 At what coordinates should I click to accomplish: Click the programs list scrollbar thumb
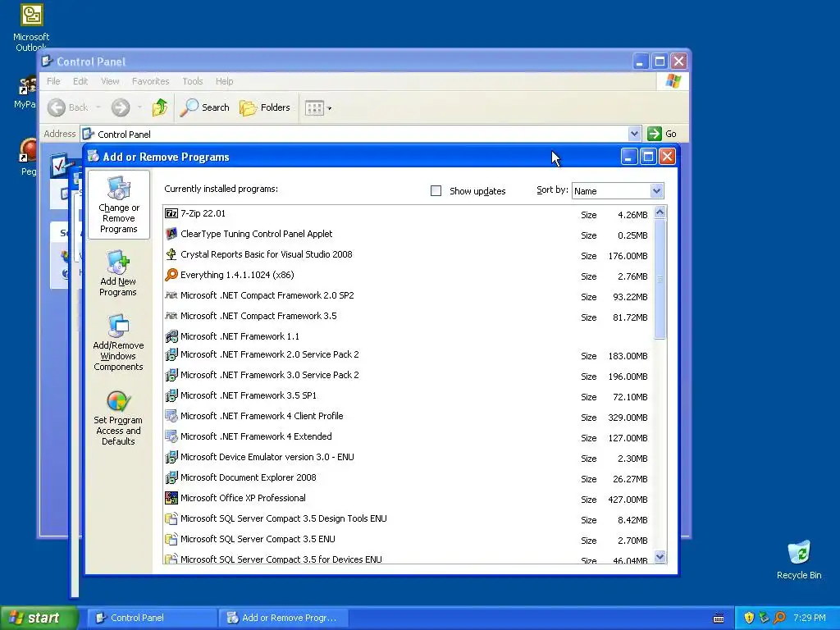660,279
